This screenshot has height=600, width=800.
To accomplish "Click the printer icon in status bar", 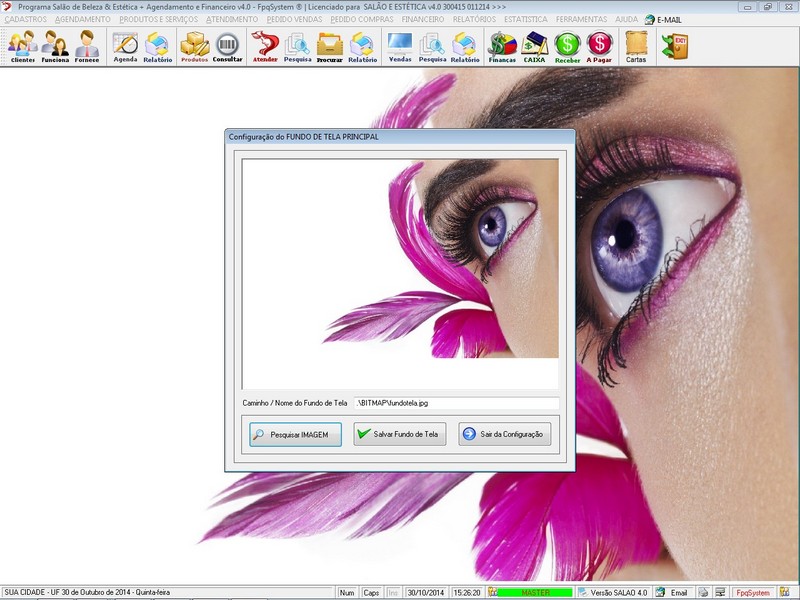I will click(x=703, y=592).
